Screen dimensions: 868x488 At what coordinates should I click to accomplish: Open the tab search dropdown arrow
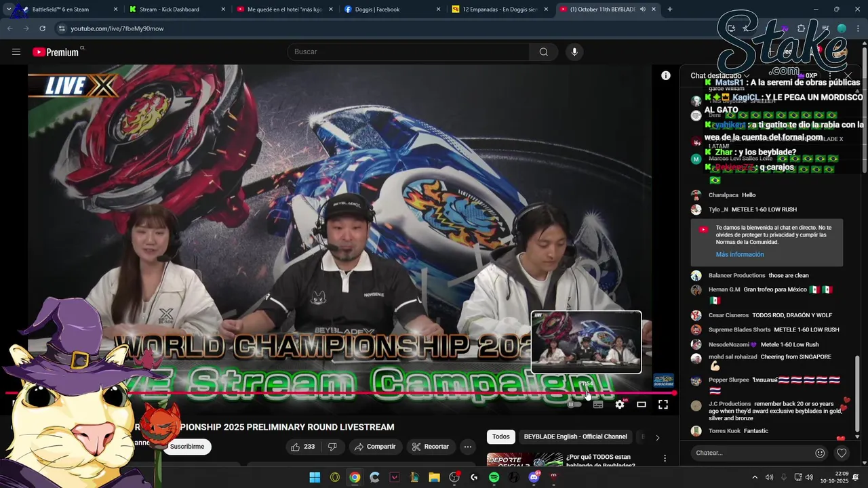tap(8, 9)
